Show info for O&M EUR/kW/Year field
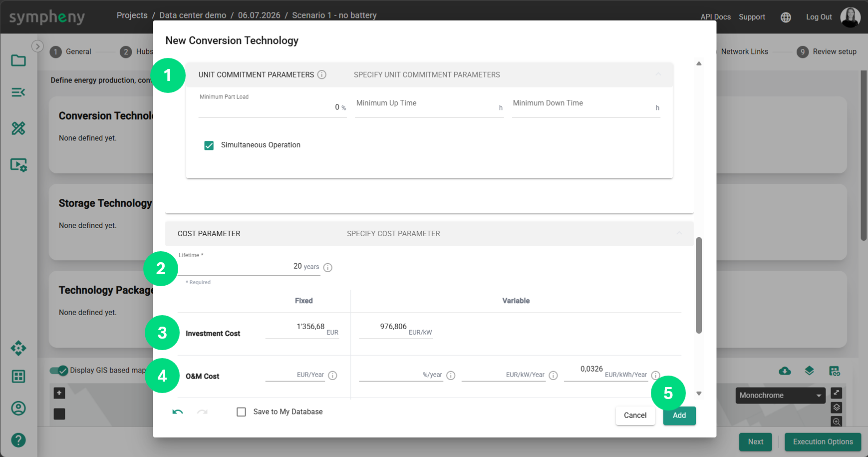 (553, 375)
